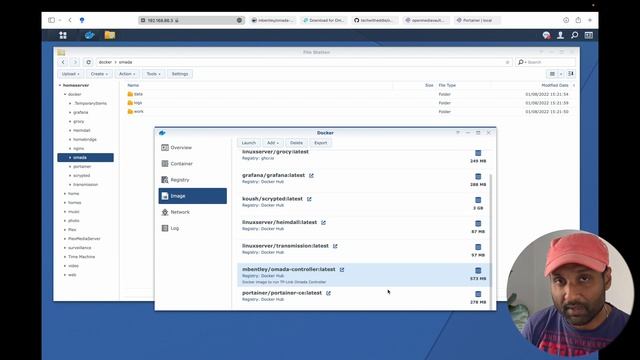The width and height of the screenshot is (640, 360).
Task: Go back in File Station navigation
Action: point(63,62)
